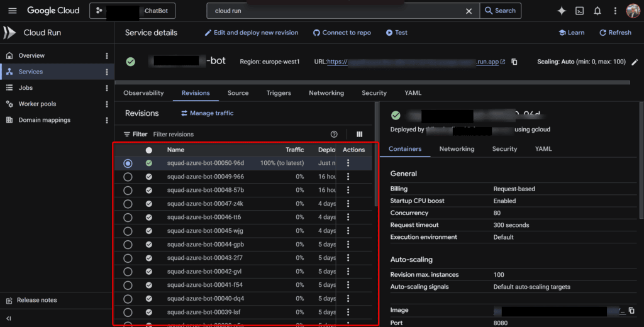Screen dimensions: 644x327
Task: Open Services item options menu
Action: pyautogui.click(x=107, y=72)
